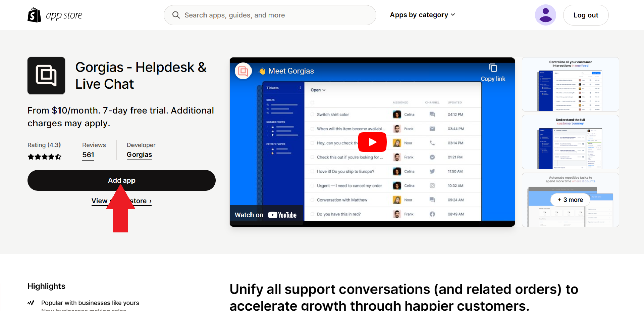This screenshot has height=311, width=644.
Task: Open the Meet Gorgias video title
Action: pyautogui.click(x=291, y=71)
